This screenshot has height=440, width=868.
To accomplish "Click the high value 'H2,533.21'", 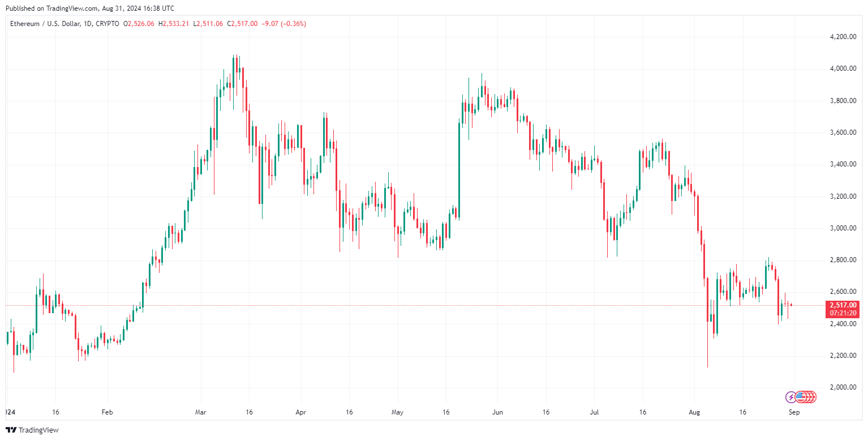I will click(174, 24).
